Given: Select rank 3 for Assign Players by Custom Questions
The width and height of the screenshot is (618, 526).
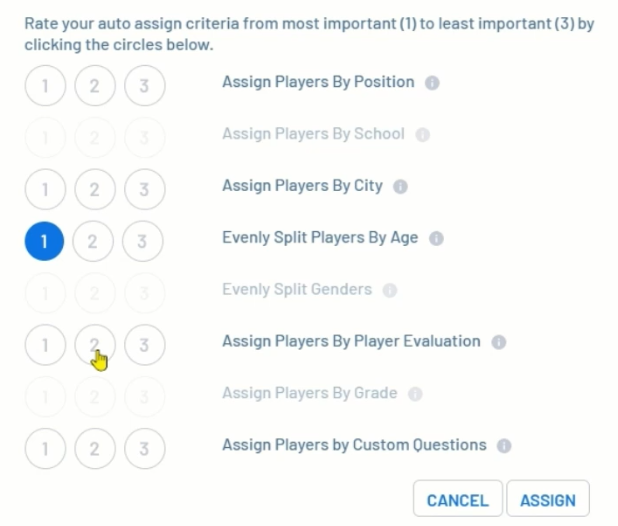Looking at the screenshot, I should [144, 449].
